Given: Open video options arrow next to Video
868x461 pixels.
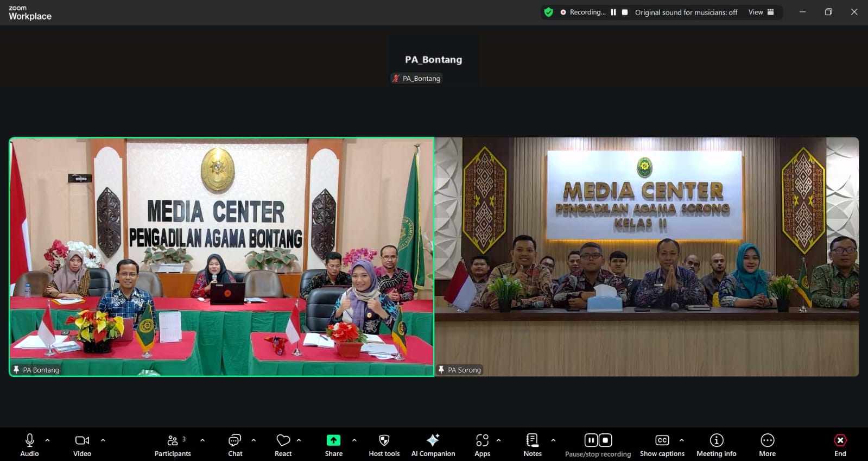Looking at the screenshot, I should point(103,440).
